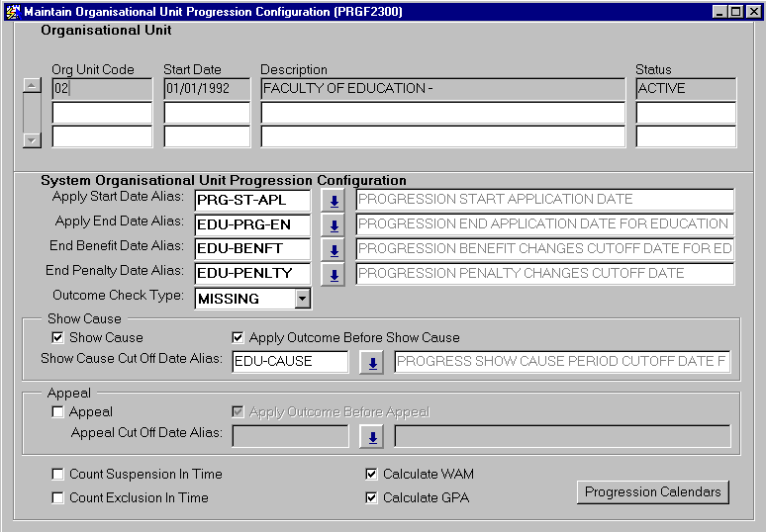Click Show Cause Cut Off Date lookup arrow
This screenshot has height=532, width=766.
click(372, 362)
